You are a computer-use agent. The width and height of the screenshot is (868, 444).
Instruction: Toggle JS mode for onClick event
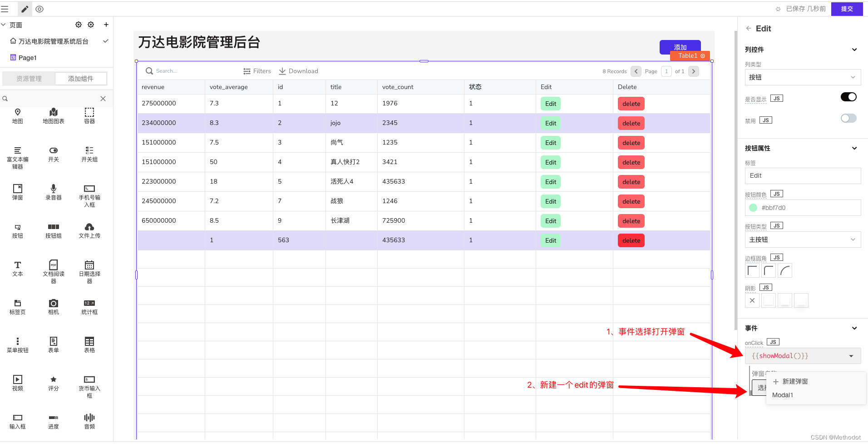(773, 342)
